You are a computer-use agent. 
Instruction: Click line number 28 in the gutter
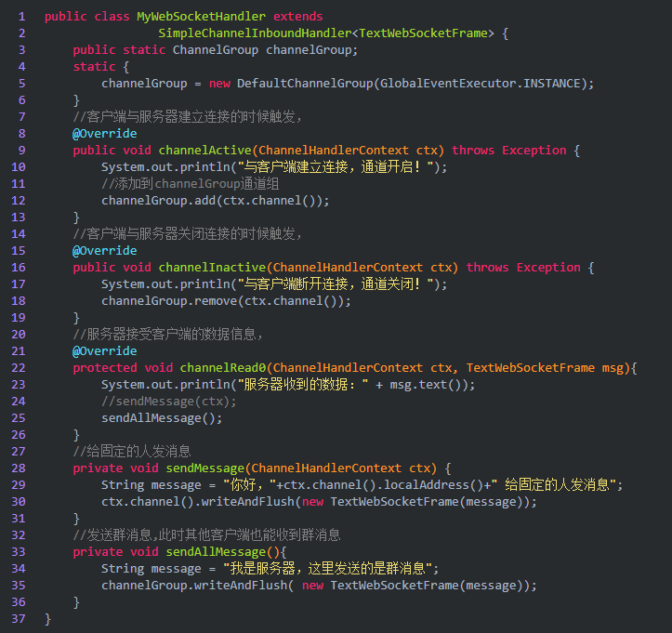19,468
